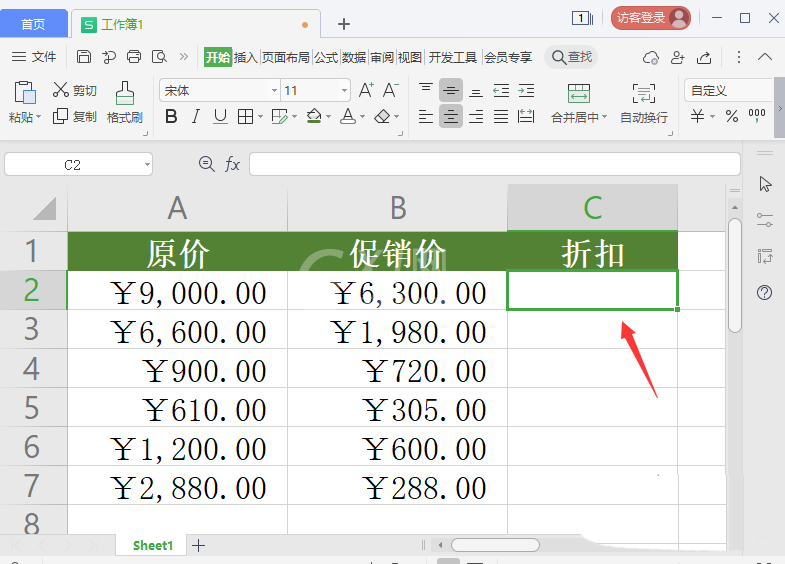Add a new document tab with plus
The height and width of the screenshot is (564, 785).
[344, 24]
